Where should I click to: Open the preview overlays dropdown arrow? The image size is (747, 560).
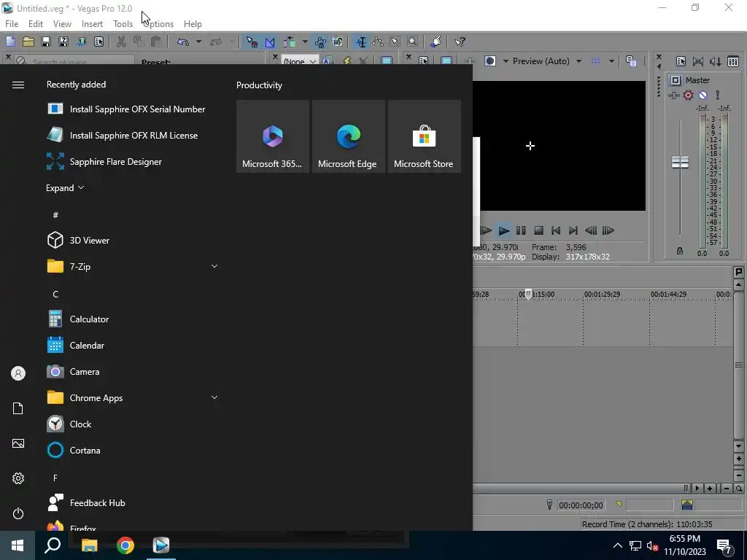611,61
